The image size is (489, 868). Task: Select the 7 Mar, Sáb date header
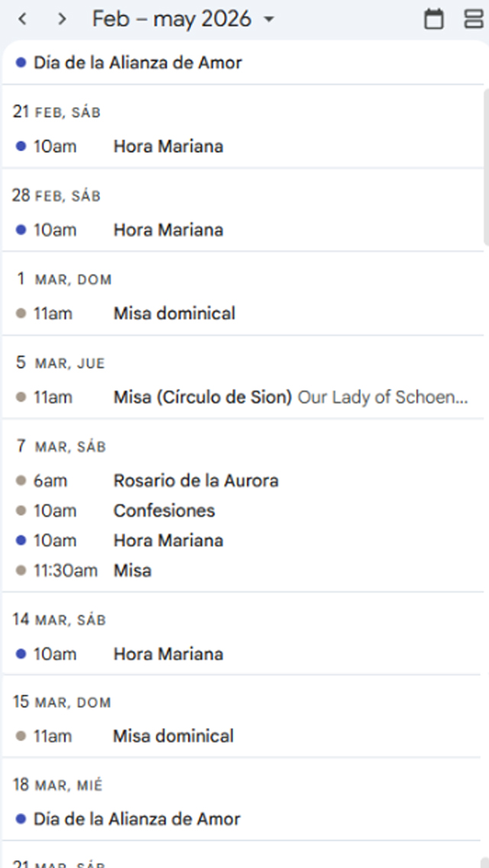point(60,446)
